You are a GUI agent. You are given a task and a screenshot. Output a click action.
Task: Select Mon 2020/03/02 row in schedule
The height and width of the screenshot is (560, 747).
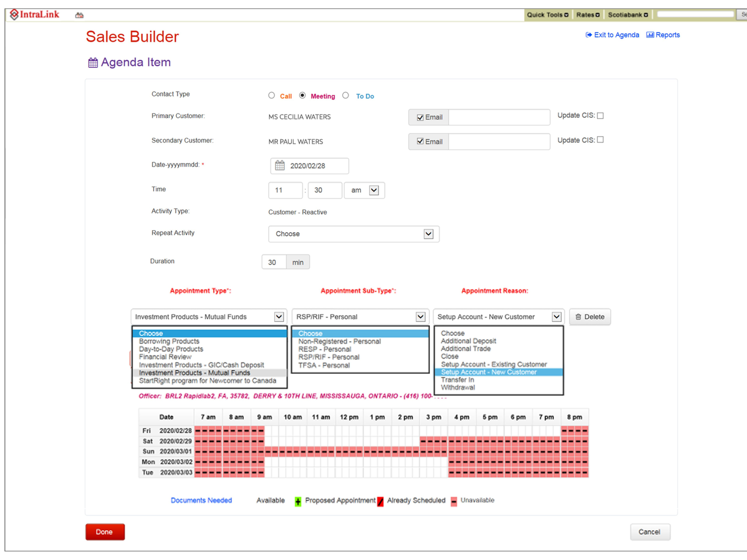point(364,462)
